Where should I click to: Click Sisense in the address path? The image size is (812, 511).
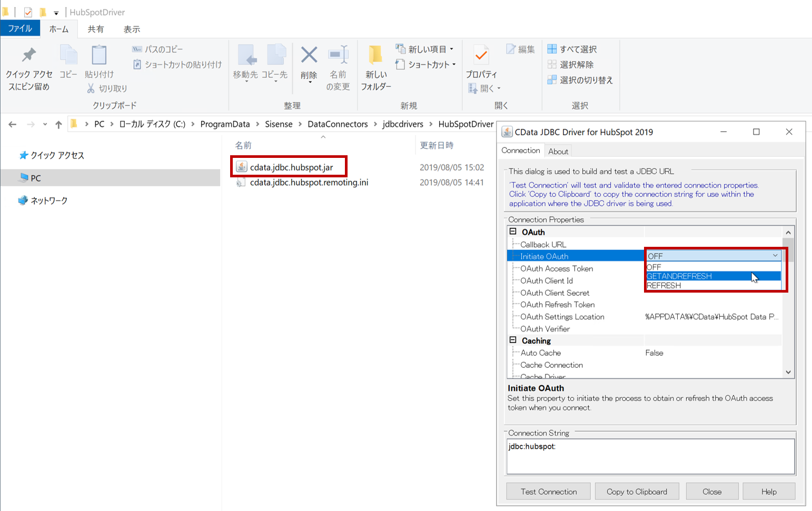pos(279,124)
